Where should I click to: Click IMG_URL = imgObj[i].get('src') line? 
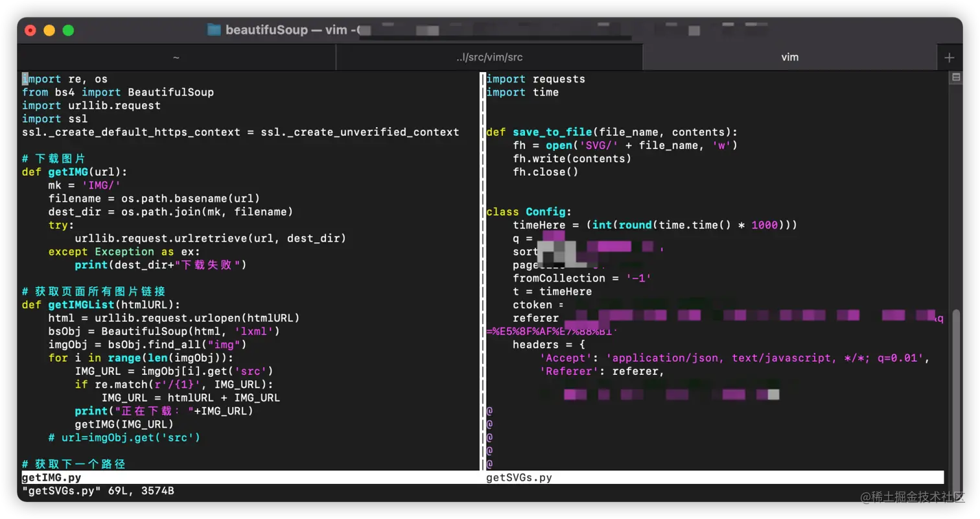point(174,370)
